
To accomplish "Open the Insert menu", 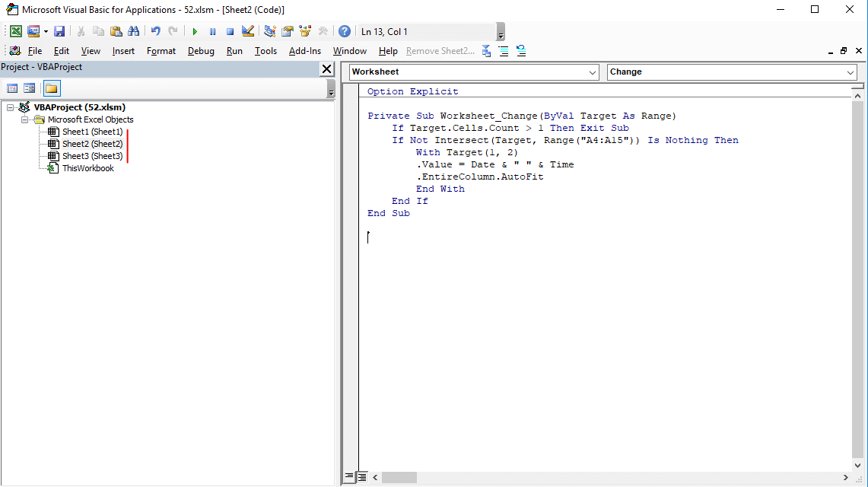I will 123,51.
